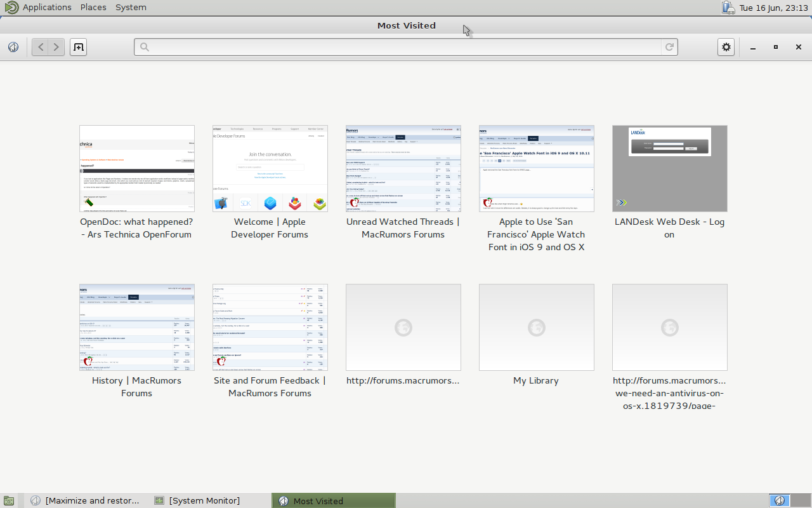Open the San Francisco Apple Watch Font thumbnail
The height and width of the screenshot is (508, 812).
point(537,168)
